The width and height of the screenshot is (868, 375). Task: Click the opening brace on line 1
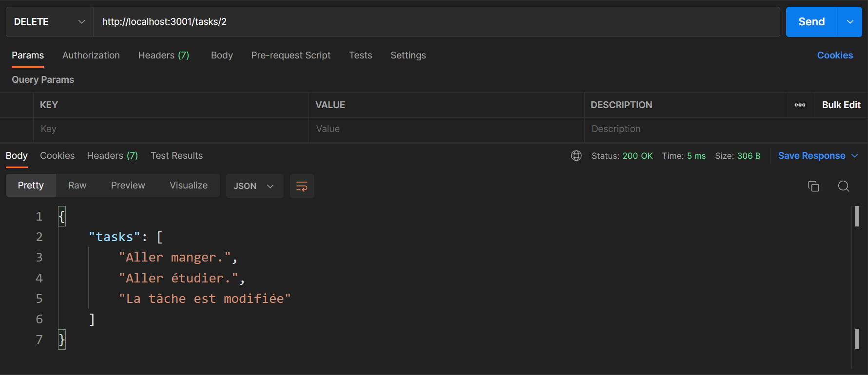pyautogui.click(x=62, y=216)
